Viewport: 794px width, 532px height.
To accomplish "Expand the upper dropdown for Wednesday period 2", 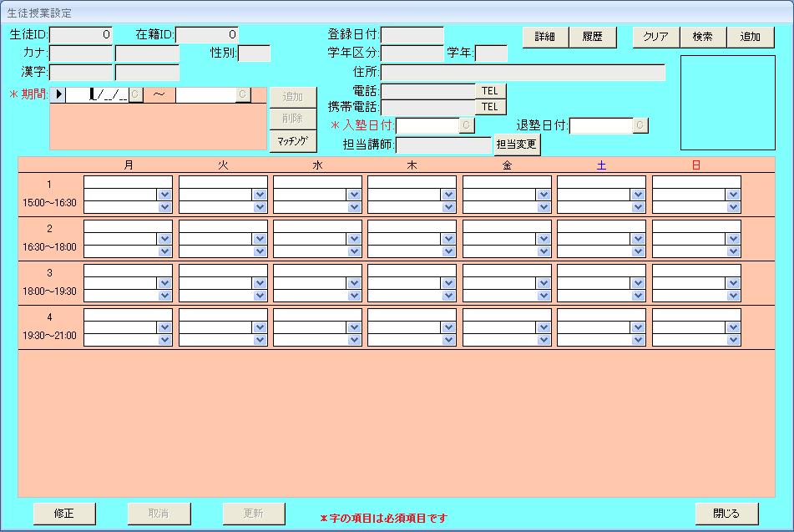I will tap(354, 239).
